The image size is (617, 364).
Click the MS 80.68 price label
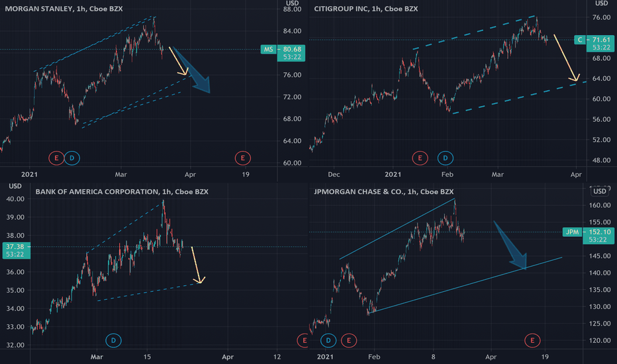[283, 53]
